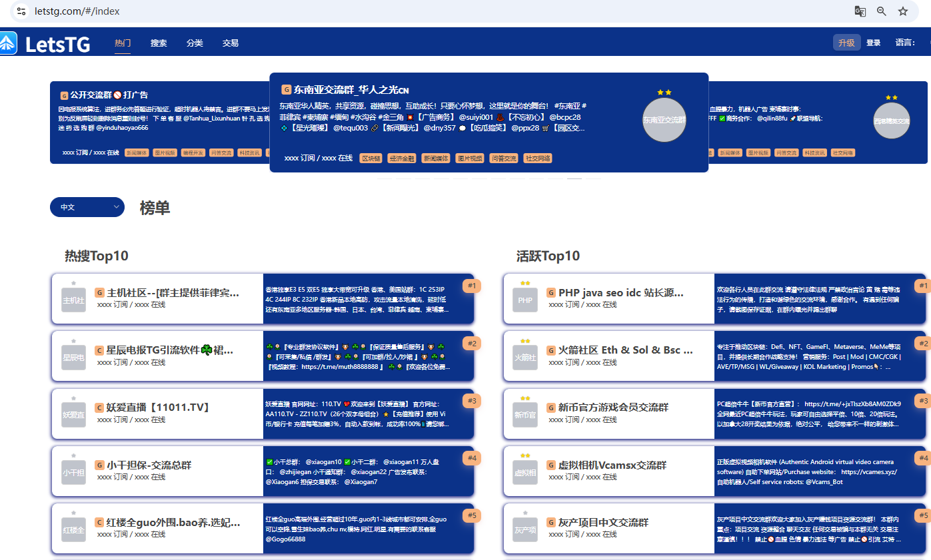Click the 主机社 group avatar
This screenshot has height=560, width=931.
click(74, 300)
